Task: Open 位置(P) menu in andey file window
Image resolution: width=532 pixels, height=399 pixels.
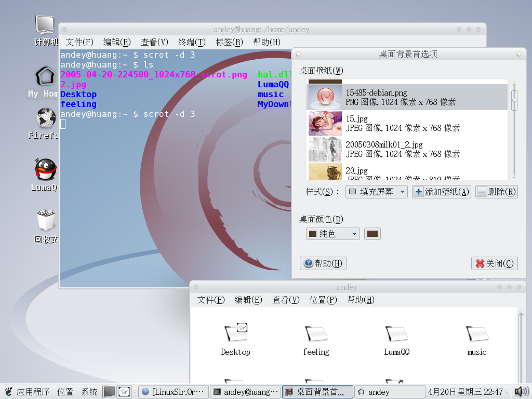Action: tap(323, 300)
